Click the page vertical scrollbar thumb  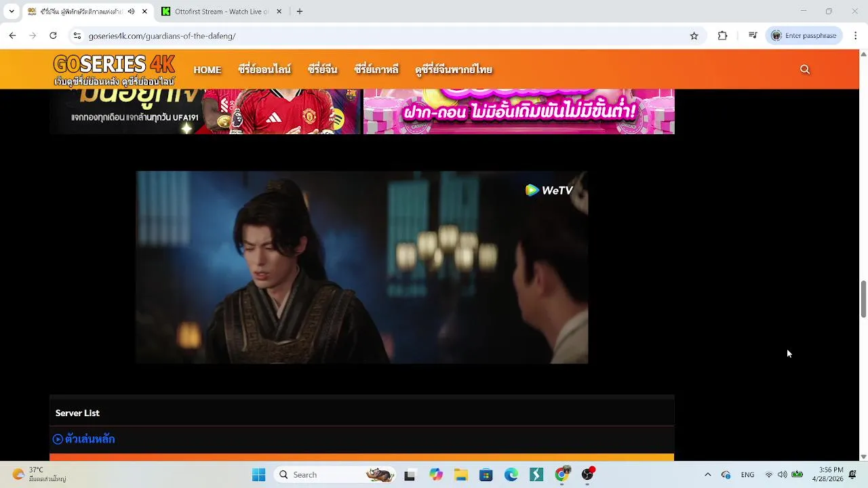point(863,298)
